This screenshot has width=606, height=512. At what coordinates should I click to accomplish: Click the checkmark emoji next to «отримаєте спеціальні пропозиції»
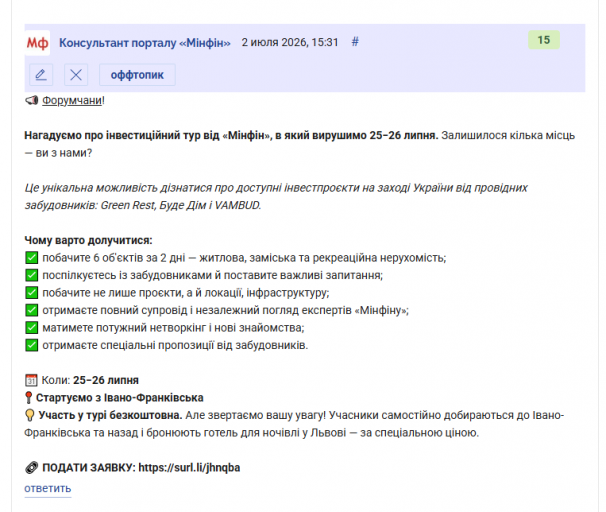point(32,345)
